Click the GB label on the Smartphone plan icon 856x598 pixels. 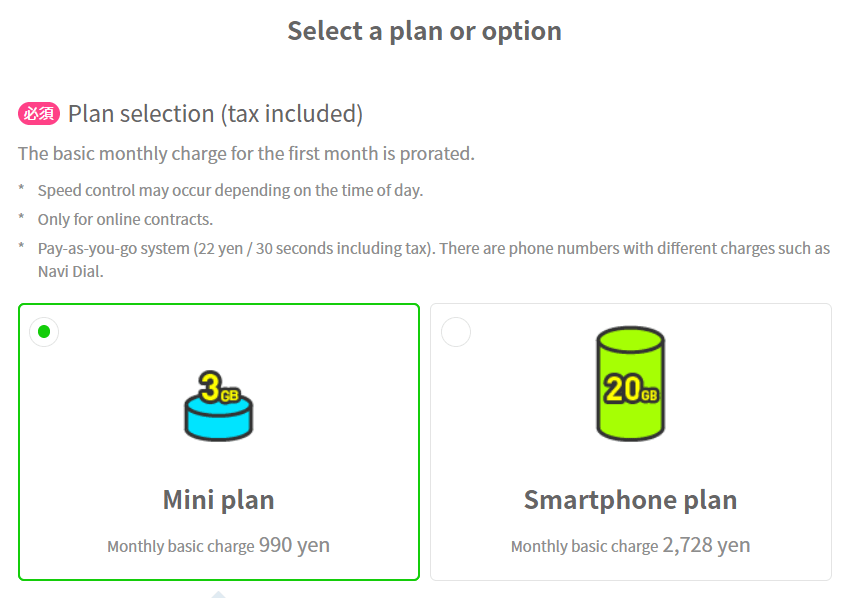[651, 394]
